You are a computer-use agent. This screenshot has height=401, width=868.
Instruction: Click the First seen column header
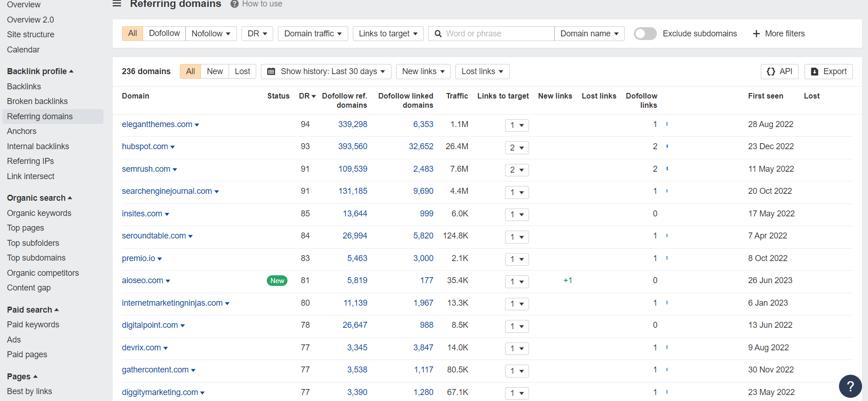point(765,96)
